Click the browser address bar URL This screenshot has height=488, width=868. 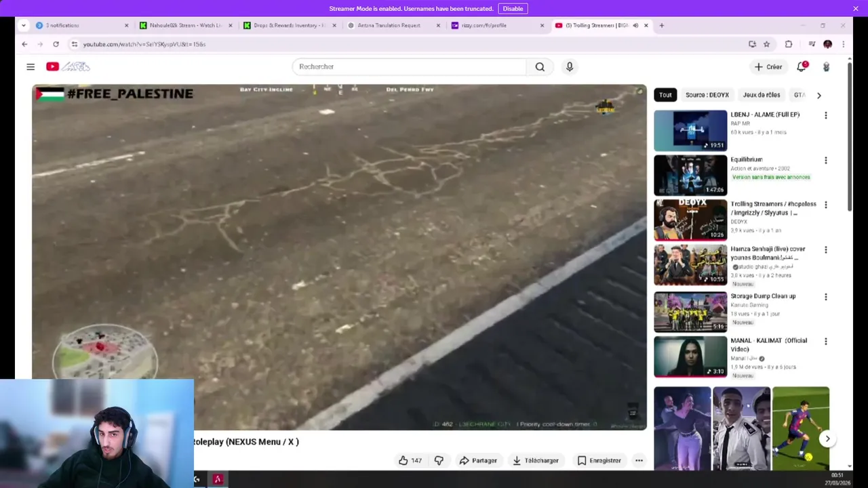144,44
